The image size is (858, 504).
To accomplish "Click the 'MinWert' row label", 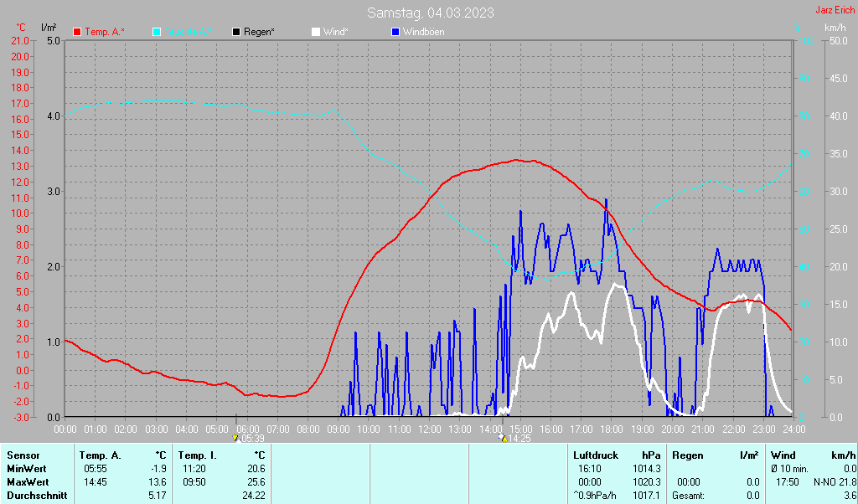I will tap(26, 469).
